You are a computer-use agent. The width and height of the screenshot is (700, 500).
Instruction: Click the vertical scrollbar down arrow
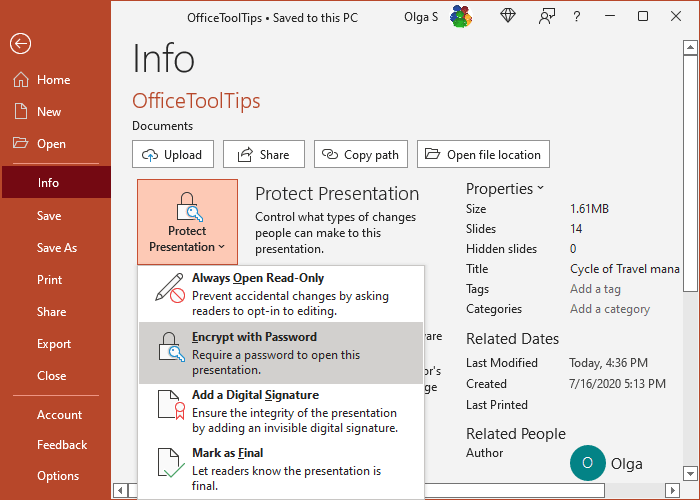689,474
